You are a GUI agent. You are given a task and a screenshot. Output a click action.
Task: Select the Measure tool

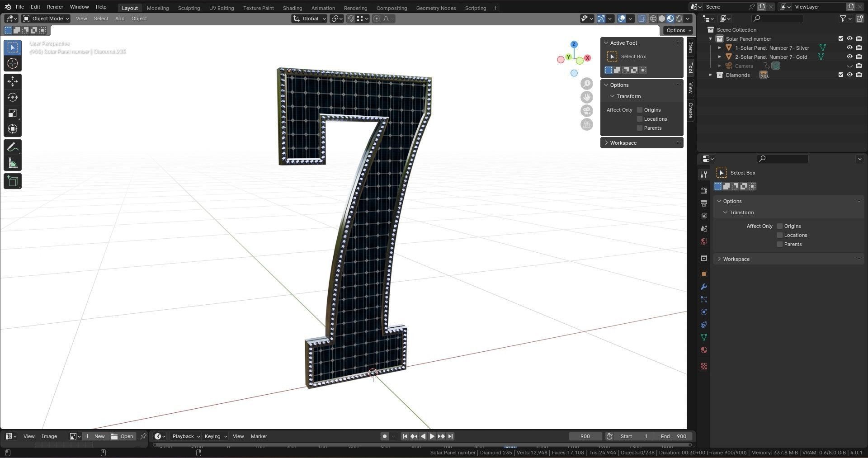tap(13, 163)
